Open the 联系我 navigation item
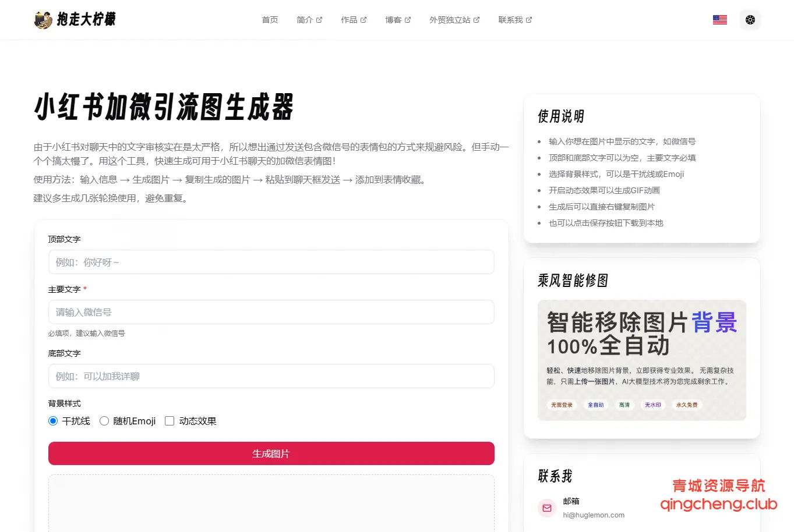The width and height of the screenshot is (794, 532). tap(511, 19)
